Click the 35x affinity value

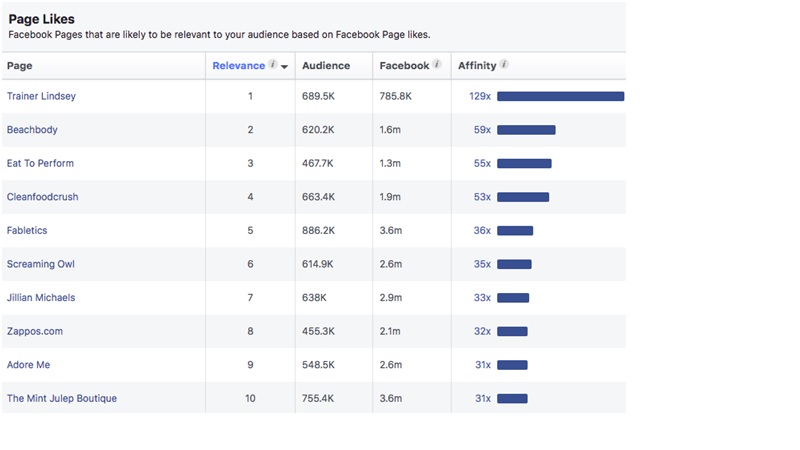coord(482,264)
